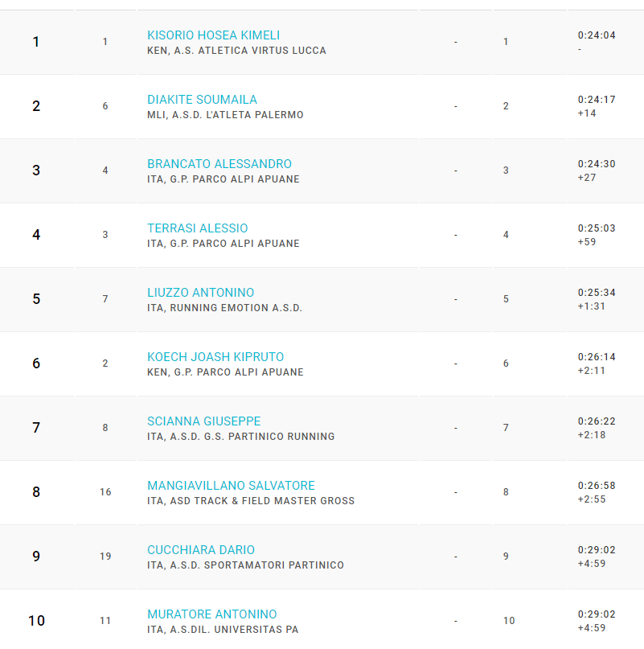Select A.S.D. L'ATLETA PALERMO club text

click(x=237, y=115)
